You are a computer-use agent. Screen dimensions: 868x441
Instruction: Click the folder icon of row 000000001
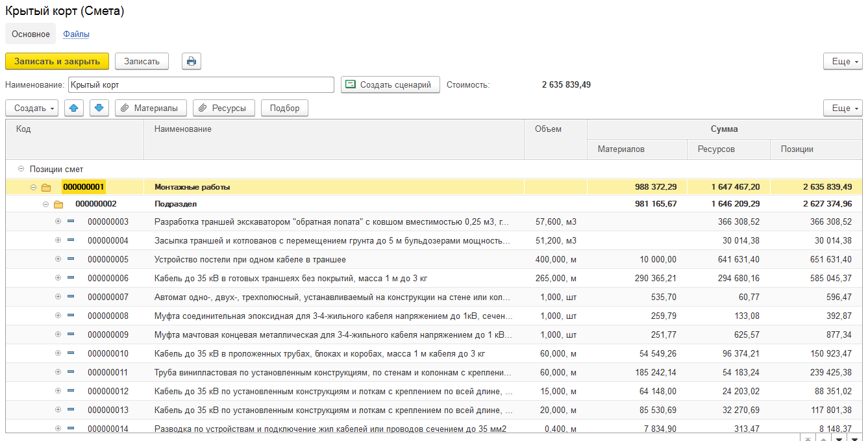[46, 188]
